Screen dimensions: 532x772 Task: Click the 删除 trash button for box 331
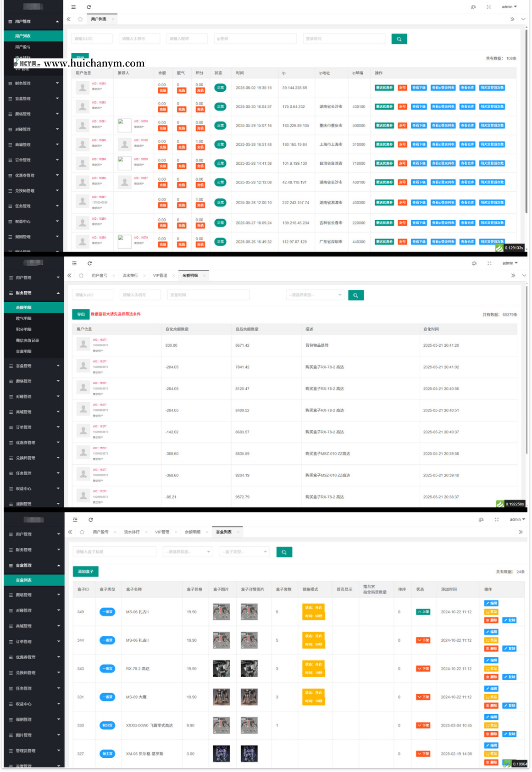(x=491, y=705)
